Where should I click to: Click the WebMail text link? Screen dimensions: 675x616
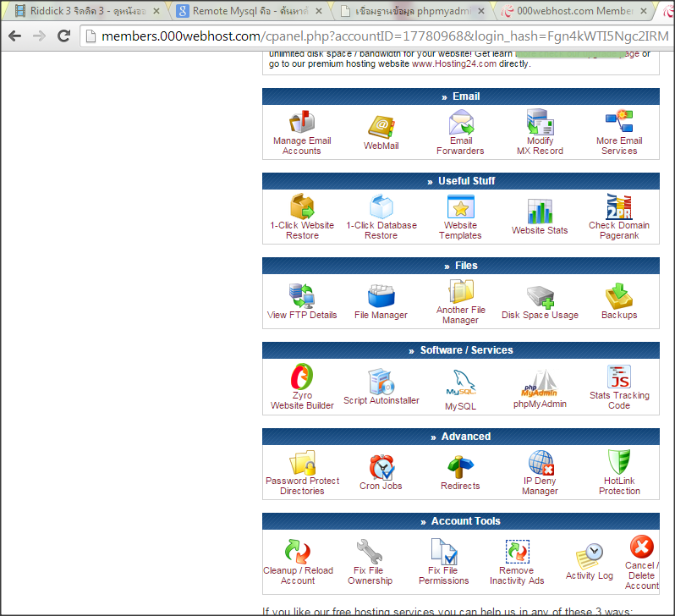381,146
